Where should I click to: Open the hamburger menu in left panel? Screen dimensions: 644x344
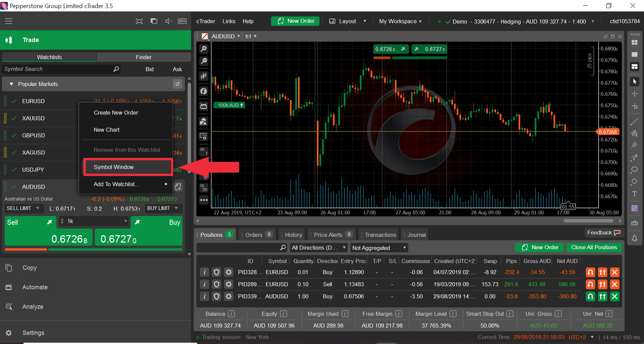tap(9, 21)
